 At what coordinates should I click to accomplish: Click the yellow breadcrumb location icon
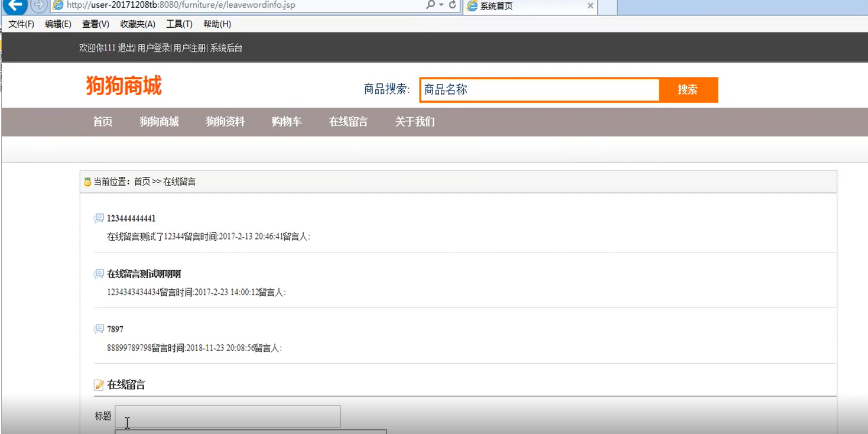(x=87, y=182)
